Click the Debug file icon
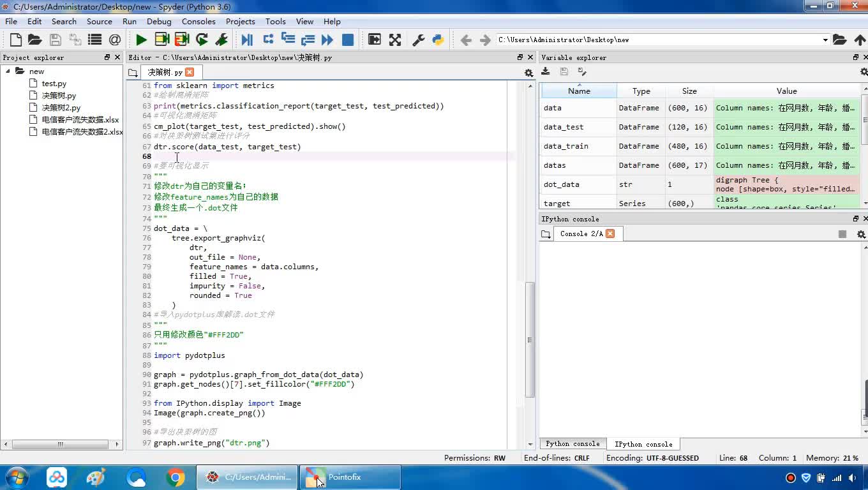This screenshot has width=868, height=490. (x=247, y=40)
